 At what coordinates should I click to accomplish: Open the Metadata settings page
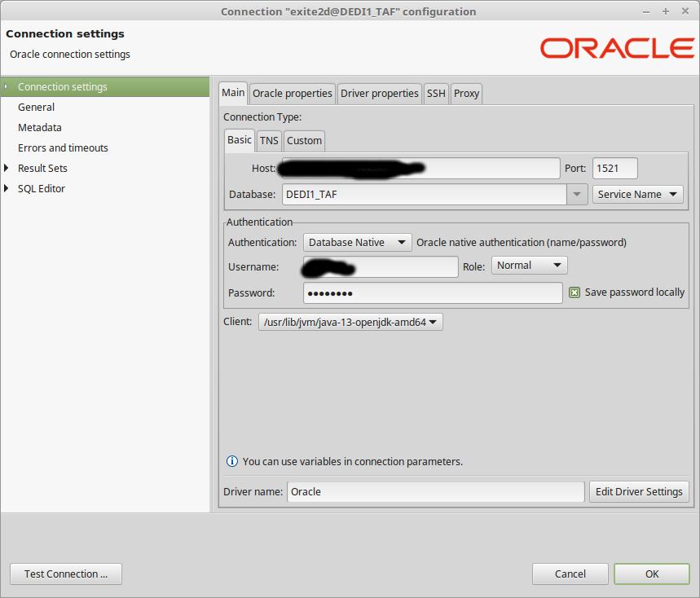39,127
